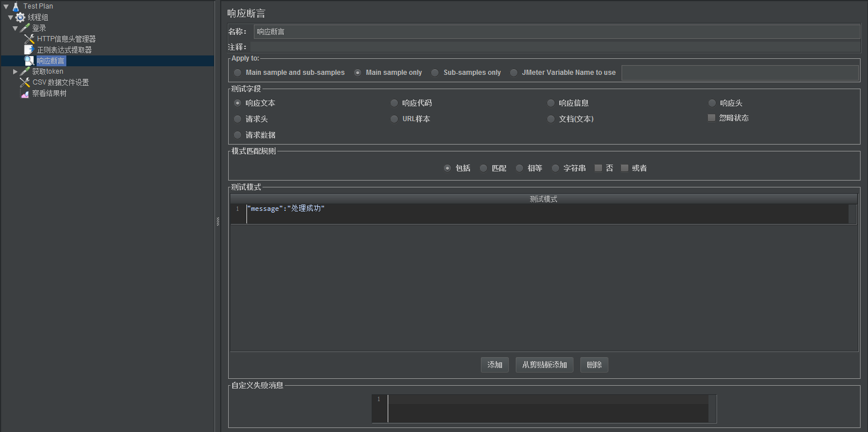Choose 文档(文本) as test field
868x432 pixels.
570,119
